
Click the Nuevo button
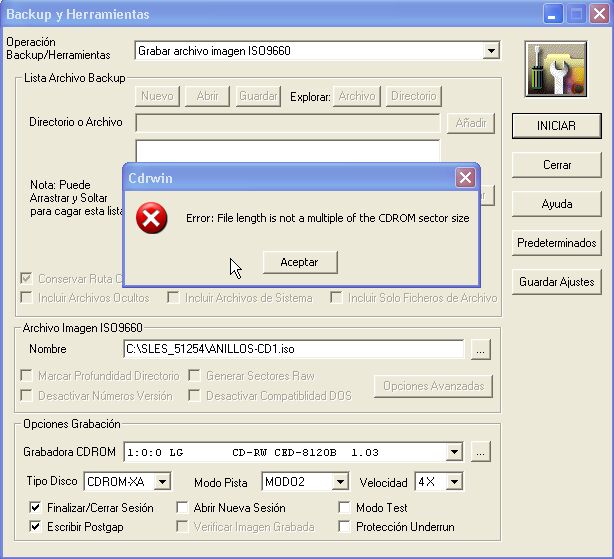tap(157, 96)
